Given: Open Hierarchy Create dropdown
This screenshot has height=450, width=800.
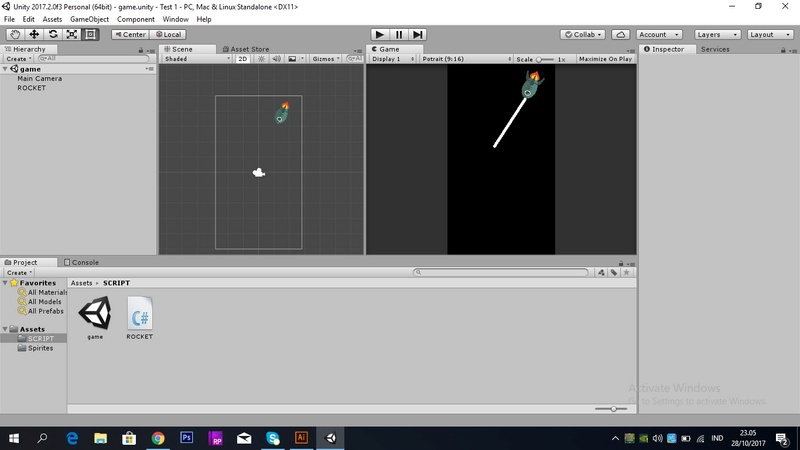Looking at the screenshot, I should click(19, 59).
